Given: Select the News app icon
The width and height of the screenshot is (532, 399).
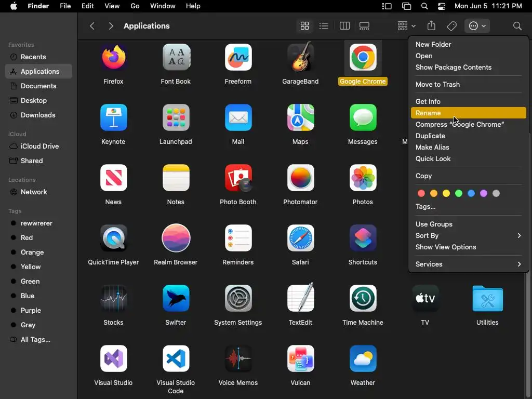Looking at the screenshot, I should 113,178.
